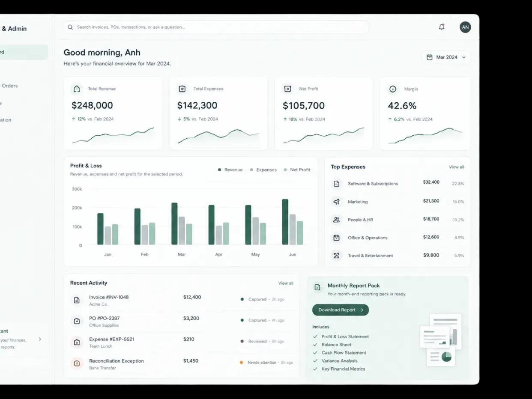Click the Reviewed status label
This screenshot has width=532, height=399.
click(x=257, y=342)
